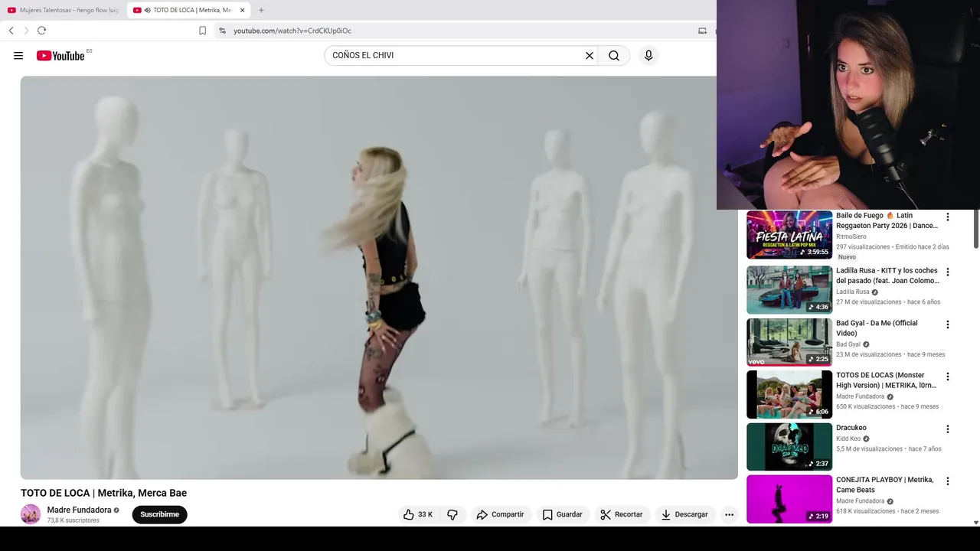Clip the video with Recortar

[x=622, y=514]
